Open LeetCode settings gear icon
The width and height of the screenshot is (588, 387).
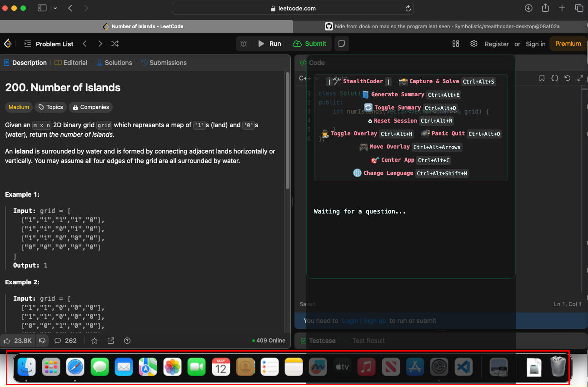pos(474,44)
